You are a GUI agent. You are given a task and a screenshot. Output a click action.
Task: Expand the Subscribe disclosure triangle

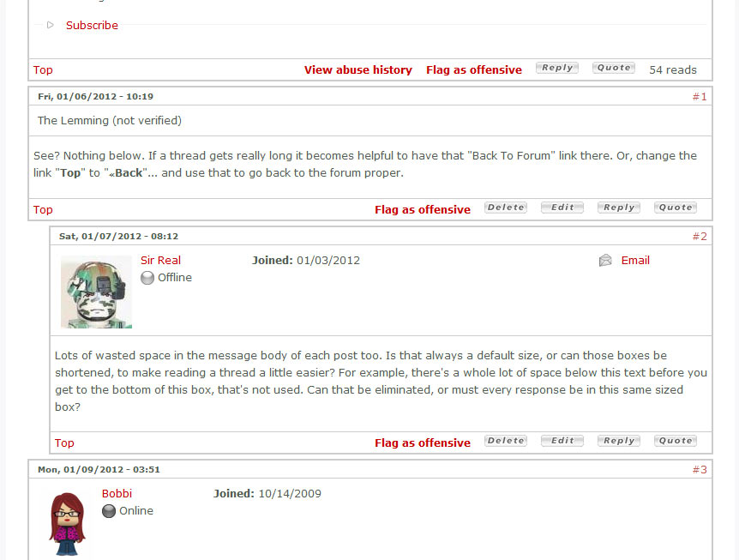coord(51,25)
